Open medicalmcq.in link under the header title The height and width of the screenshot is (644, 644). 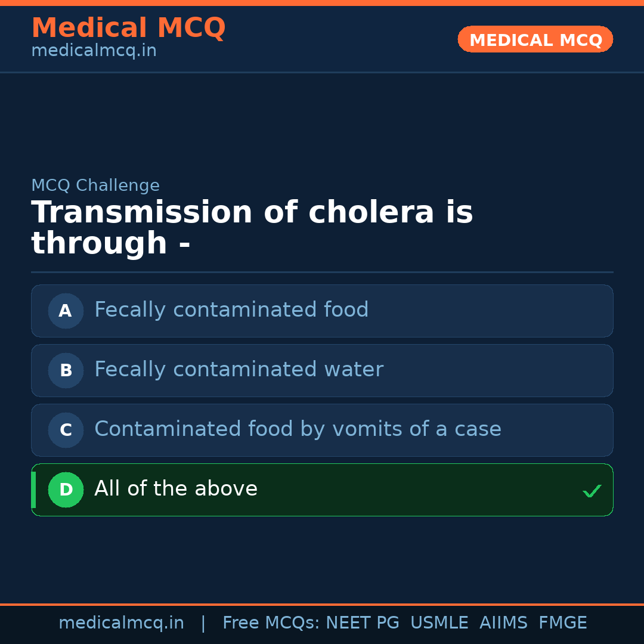[x=94, y=51]
